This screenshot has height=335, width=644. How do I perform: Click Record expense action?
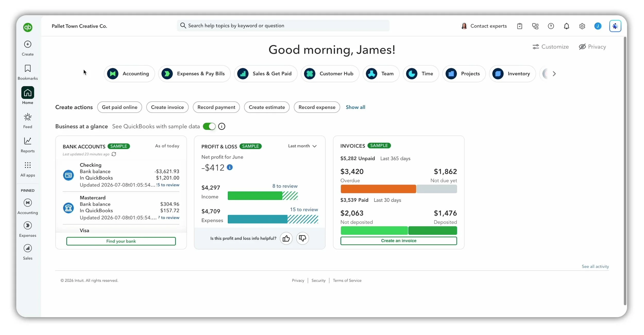coord(317,107)
